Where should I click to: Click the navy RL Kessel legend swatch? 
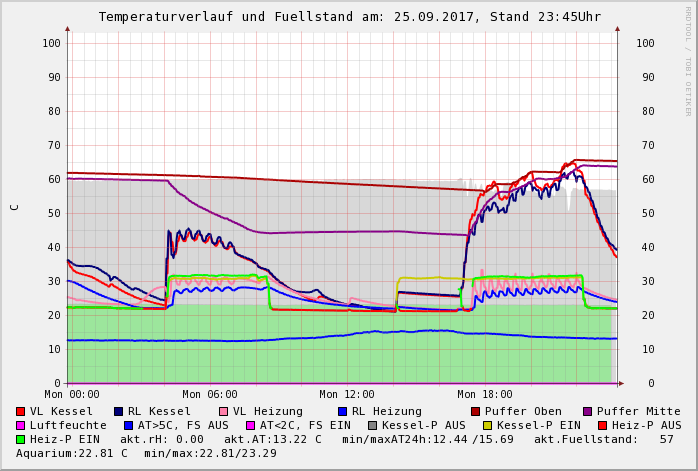119,411
